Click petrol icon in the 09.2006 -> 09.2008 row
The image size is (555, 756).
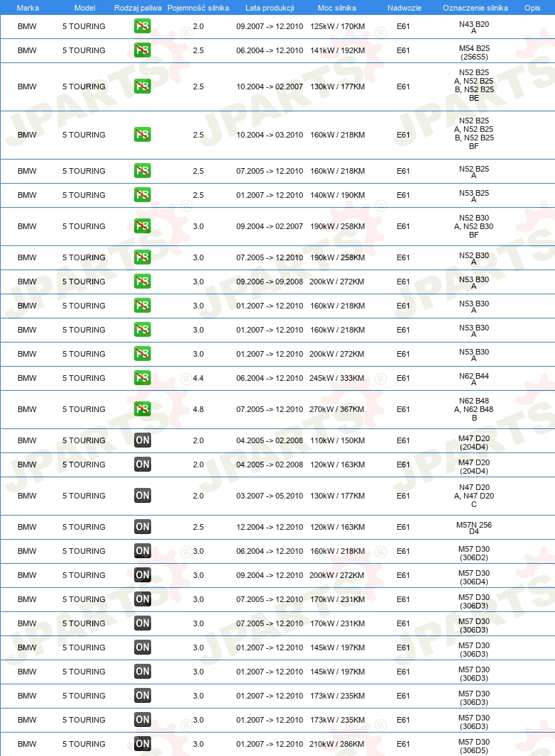tap(143, 282)
